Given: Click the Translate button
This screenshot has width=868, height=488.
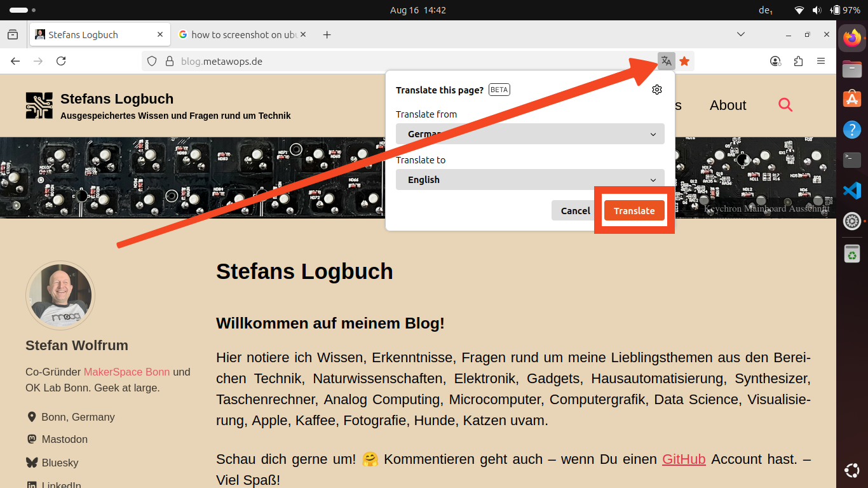Looking at the screenshot, I should [634, 211].
